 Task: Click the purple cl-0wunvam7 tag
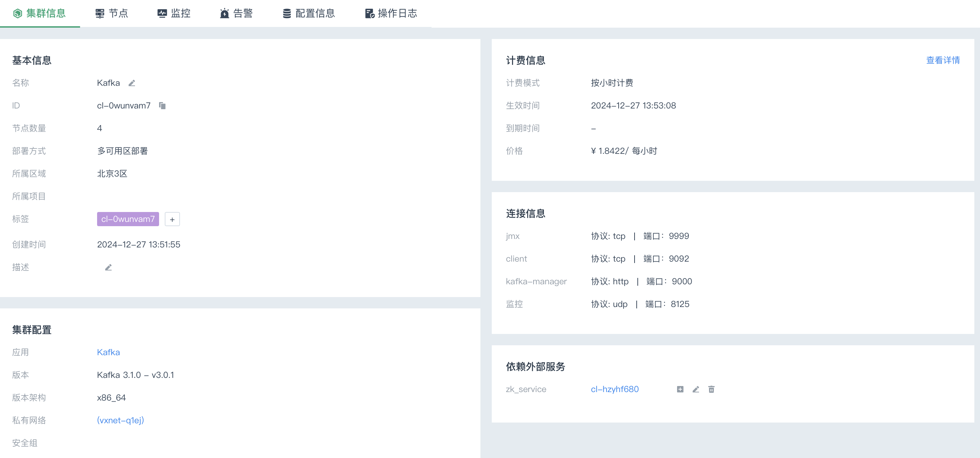coord(128,219)
